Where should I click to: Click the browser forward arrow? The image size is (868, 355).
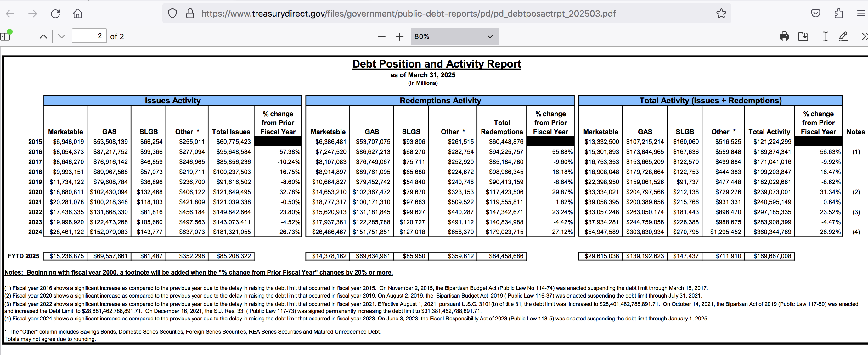(33, 14)
